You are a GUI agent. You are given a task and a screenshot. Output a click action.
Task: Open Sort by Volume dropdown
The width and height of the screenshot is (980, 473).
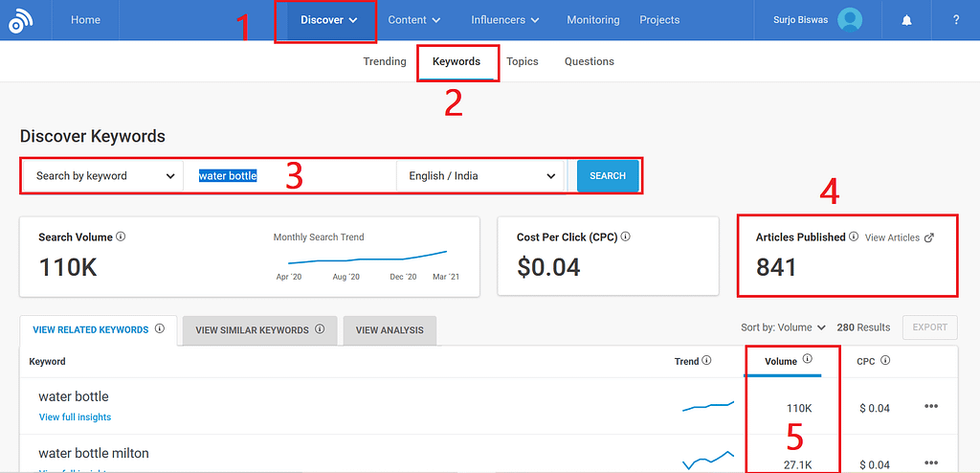pos(783,327)
